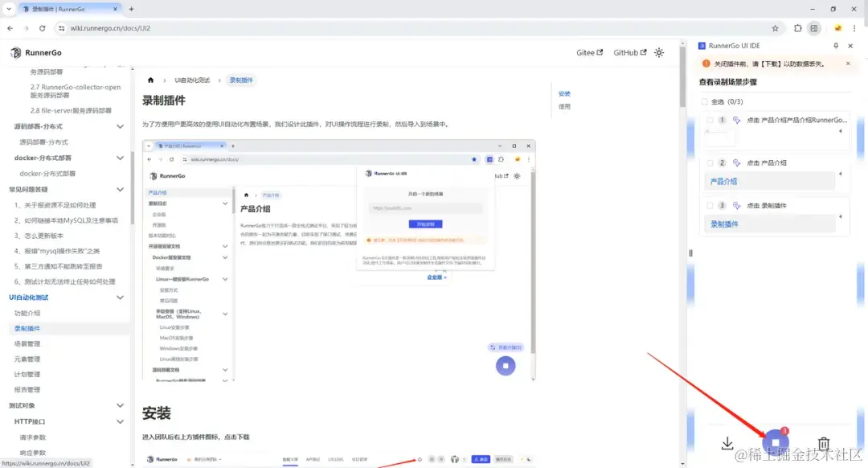This screenshot has width=868, height=468.
Task: Click the download icon in IDE panel
Action: tap(727, 443)
